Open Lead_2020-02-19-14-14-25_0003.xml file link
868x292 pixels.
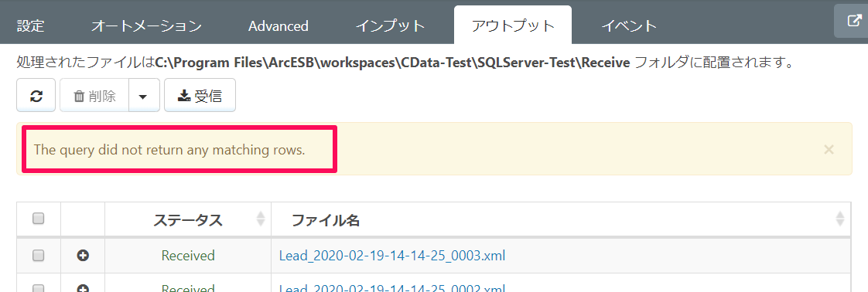click(x=392, y=256)
